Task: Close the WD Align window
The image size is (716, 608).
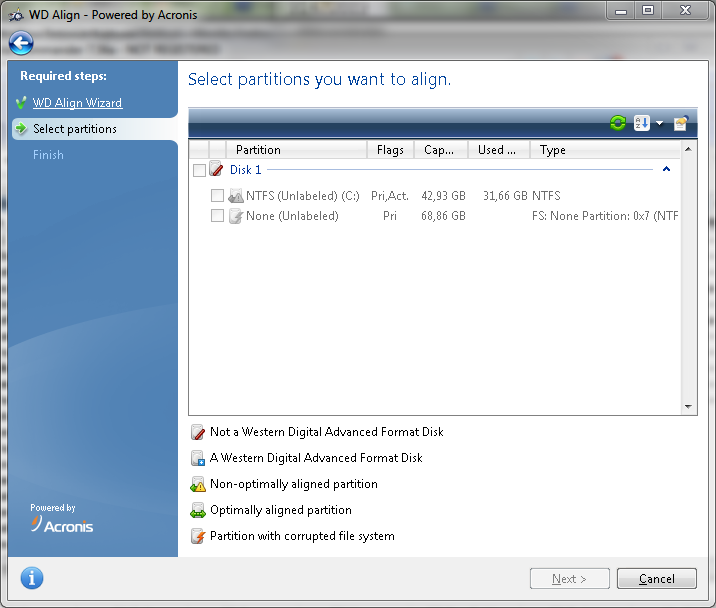Action: (x=685, y=11)
